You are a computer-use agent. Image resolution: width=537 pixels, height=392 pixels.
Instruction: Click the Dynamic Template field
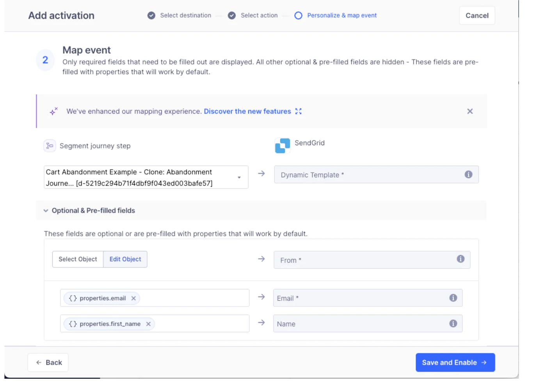(x=376, y=175)
